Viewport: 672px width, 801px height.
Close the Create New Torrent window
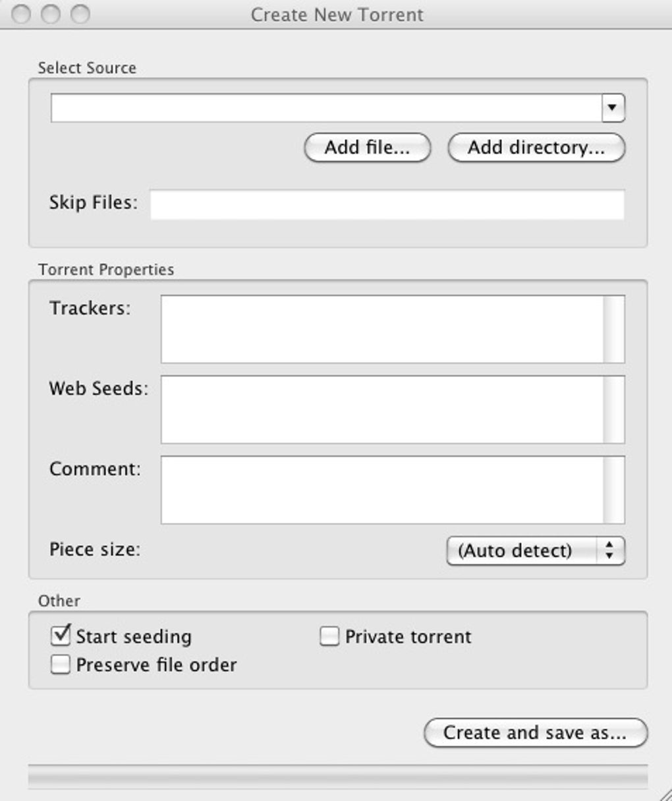click(x=21, y=14)
